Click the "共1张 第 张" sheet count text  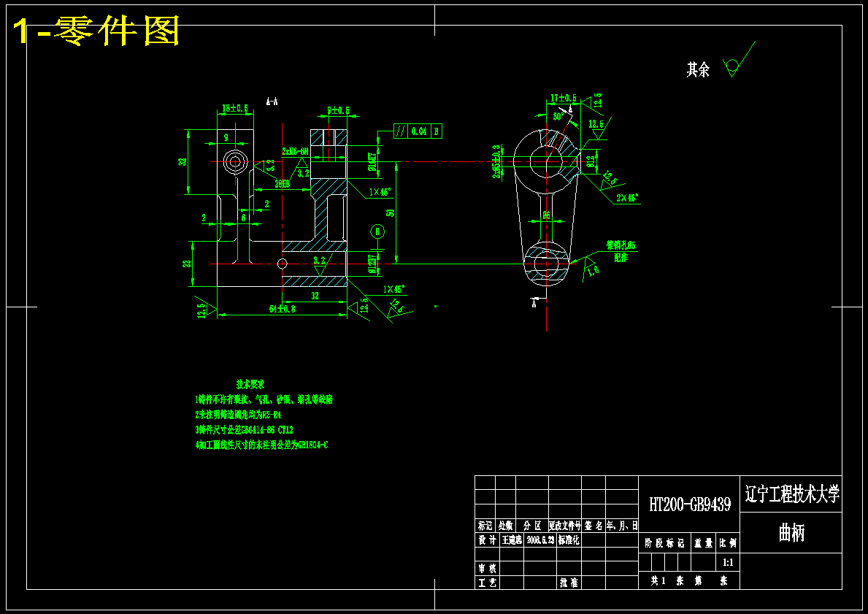(688, 580)
